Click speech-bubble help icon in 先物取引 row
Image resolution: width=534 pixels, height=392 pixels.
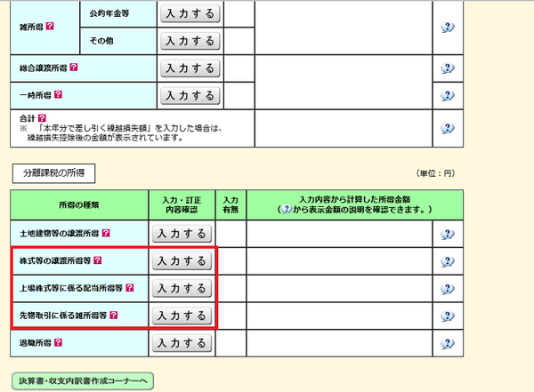click(448, 316)
